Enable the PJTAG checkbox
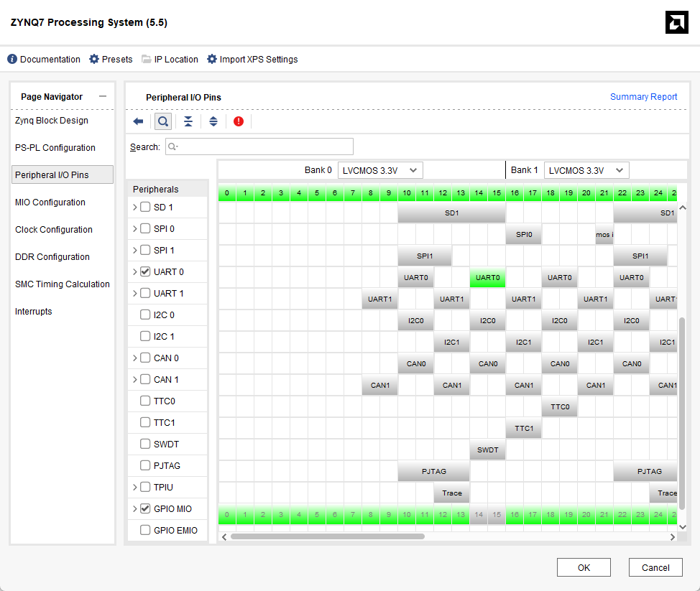 (x=145, y=465)
